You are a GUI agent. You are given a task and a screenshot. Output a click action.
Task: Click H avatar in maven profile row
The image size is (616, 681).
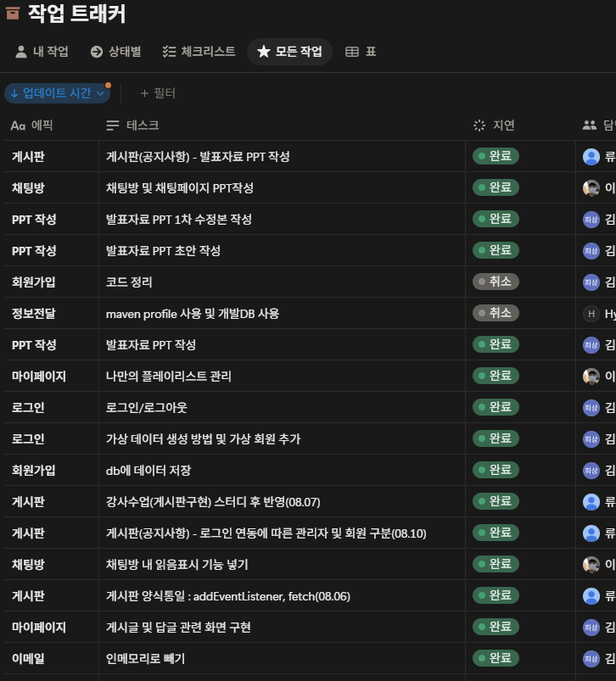click(591, 314)
